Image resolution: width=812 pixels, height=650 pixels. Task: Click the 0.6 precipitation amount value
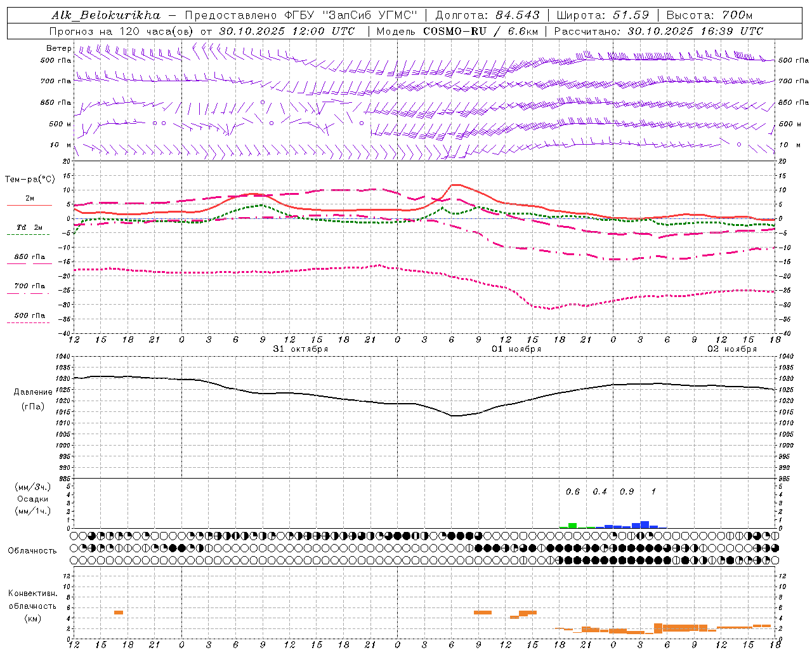pyautogui.click(x=573, y=492)
